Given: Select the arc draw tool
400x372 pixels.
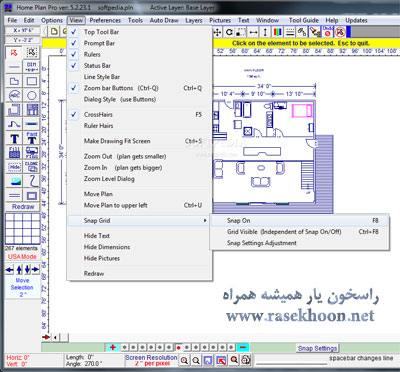Looking at the screenshot, I should 14,95.
